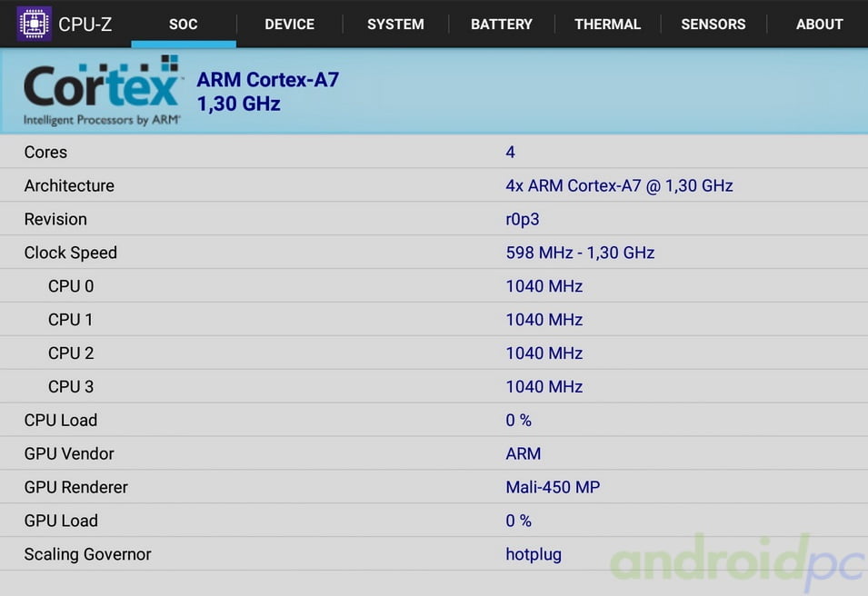868x596 pixels.
Task: Tap the Clock Speed row
Action: point(434,253)
